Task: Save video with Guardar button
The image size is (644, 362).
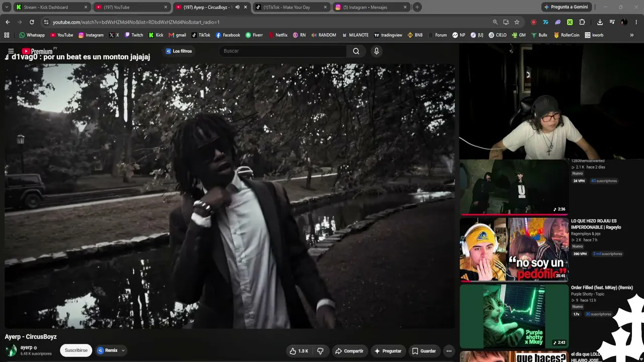Action: click(x=424, y=351)
